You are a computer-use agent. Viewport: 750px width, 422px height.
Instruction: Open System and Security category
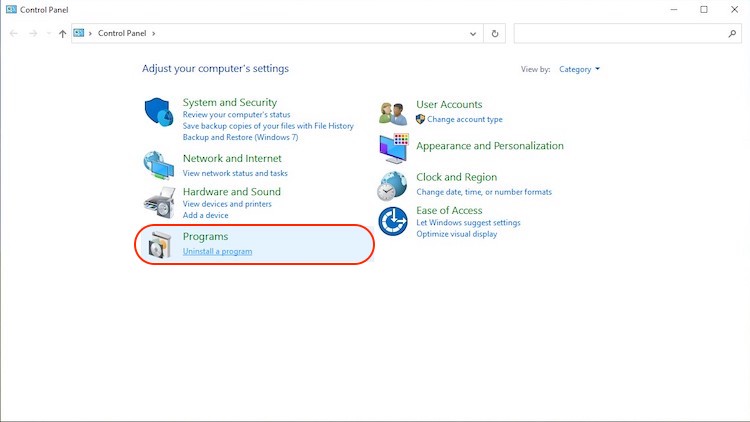[230, 102]
